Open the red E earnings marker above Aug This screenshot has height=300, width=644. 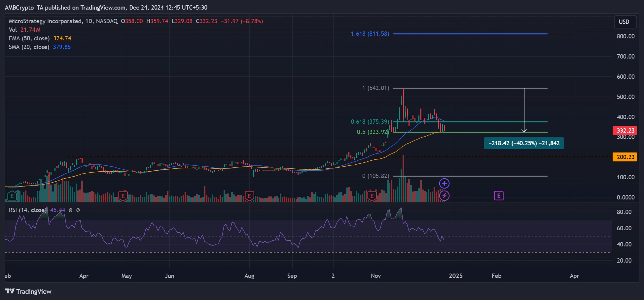click(249, 196)
